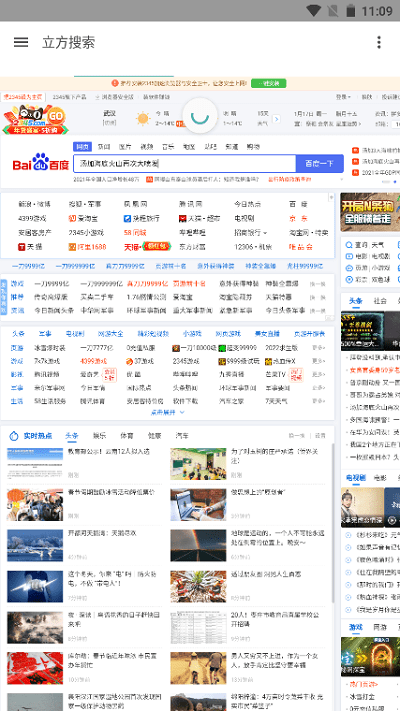Open more links in 生活 row
This screenshot has width=400, height=711.
(x=319, y=401)
